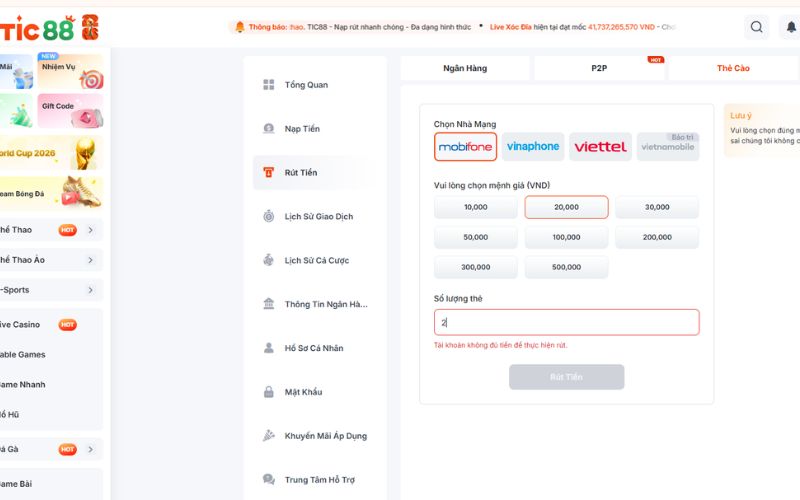The height and width of the screenshot is (500, 800).
Task: Open Lịch Sử Giao Dịch menu item
Action: click(x=315, y=216)
